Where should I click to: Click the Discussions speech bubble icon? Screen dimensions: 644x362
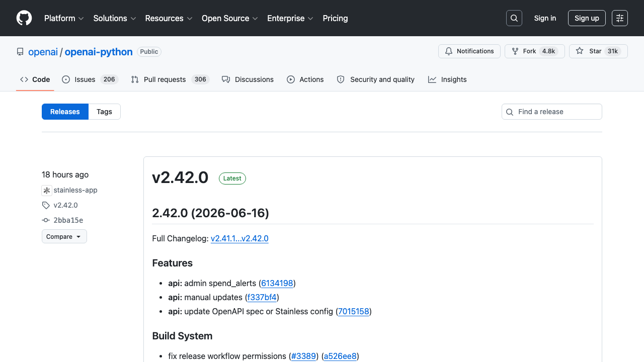tap(226, 79)
